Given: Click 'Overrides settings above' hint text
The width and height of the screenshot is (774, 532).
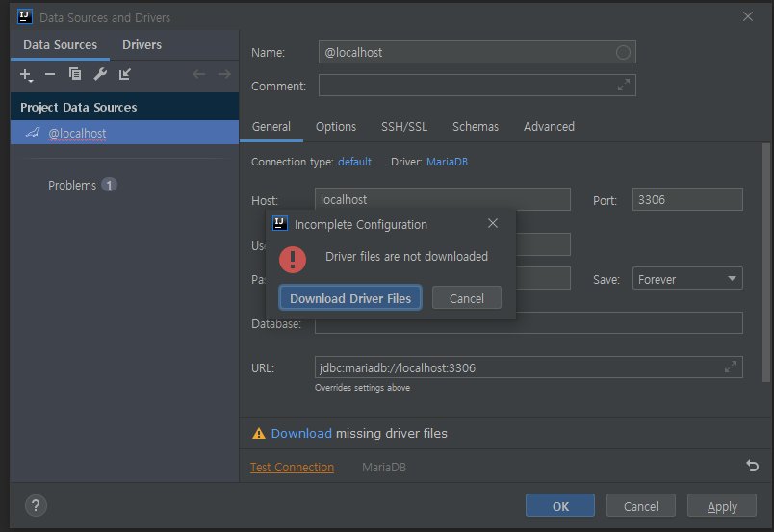Looking at the screenshot, I should pos(362,388).
